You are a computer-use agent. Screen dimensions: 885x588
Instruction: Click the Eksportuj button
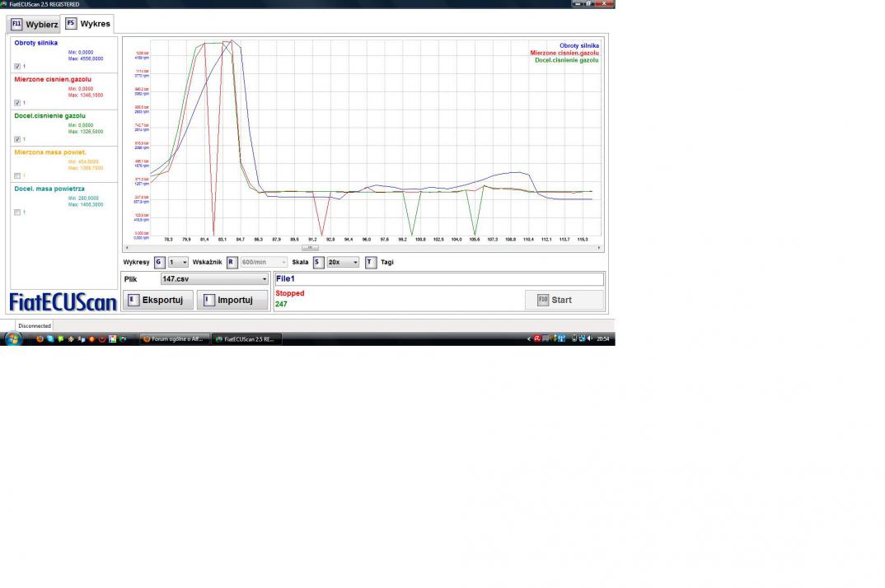tap(158, 301)
